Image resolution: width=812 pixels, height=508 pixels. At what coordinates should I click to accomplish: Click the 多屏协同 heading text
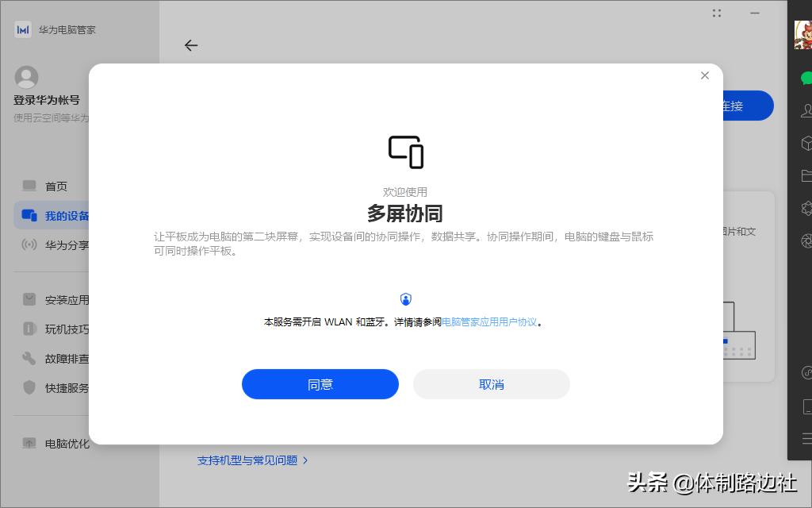point(405,214)
